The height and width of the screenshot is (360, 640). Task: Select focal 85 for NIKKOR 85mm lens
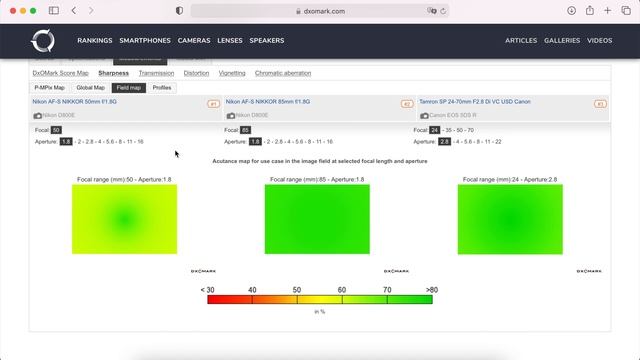[245, 130]
